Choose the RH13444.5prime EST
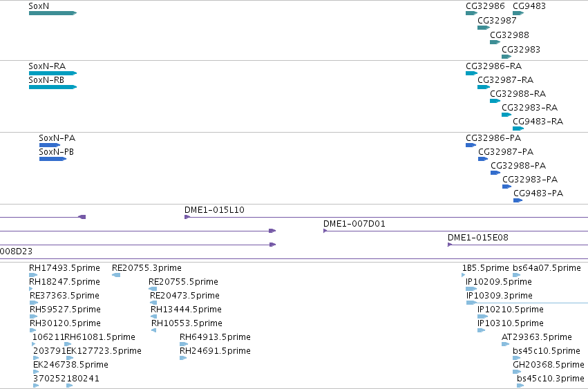Viewport: 588px width, 389px height. click(154, 317)
